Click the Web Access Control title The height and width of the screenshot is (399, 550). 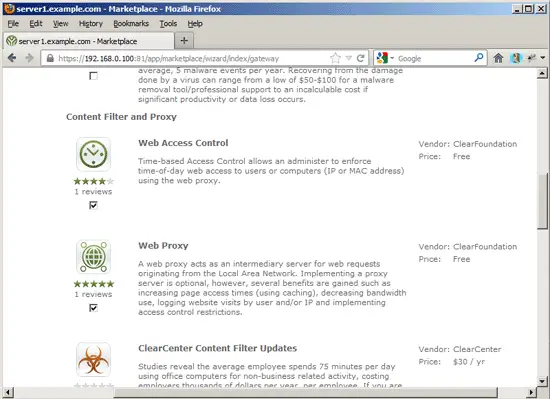click(183, 143)
